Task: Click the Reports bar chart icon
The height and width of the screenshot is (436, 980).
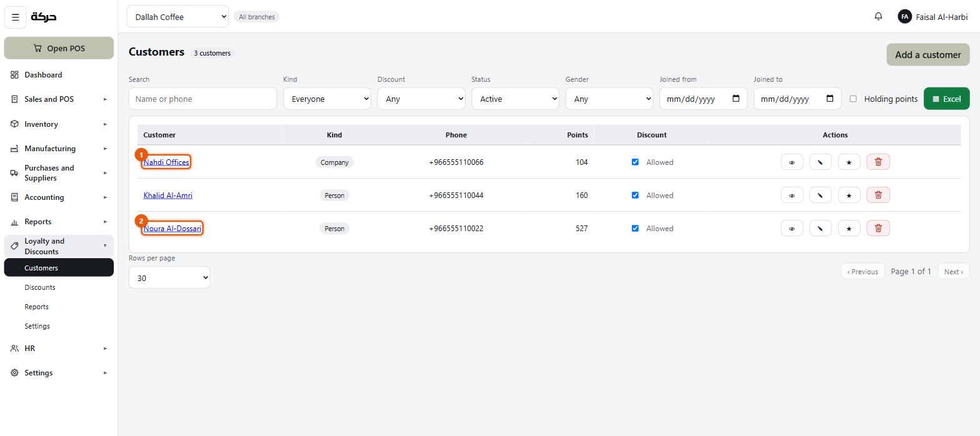Action: pos(14,222)
